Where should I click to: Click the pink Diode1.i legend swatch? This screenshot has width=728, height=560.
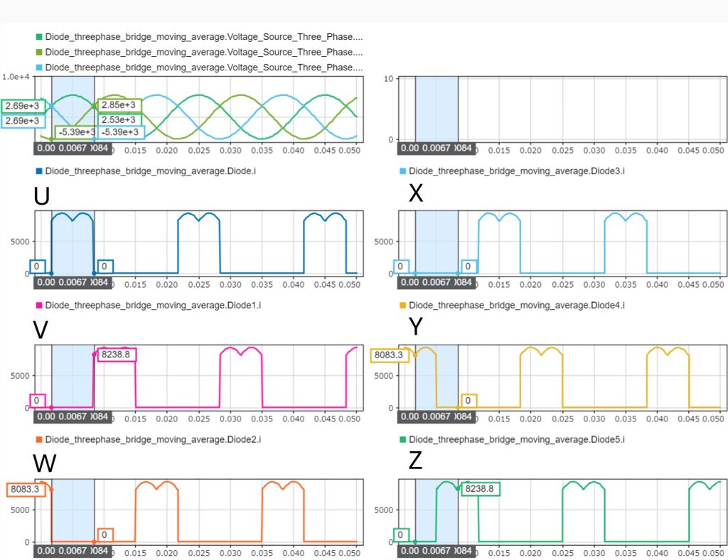(x=39, y=306)
